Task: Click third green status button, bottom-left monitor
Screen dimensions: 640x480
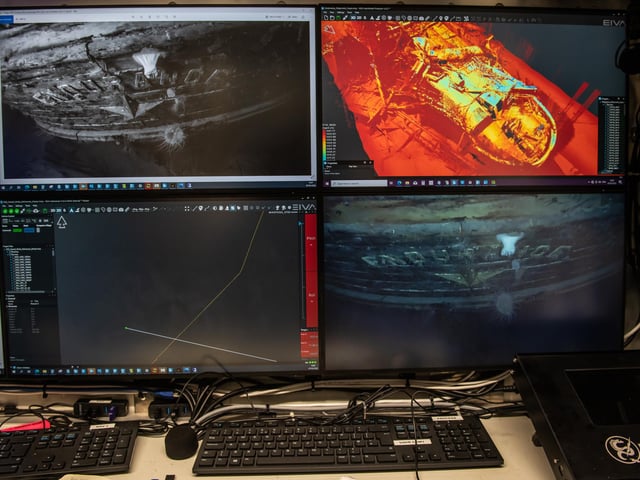Action: click(x=17, y=211)
